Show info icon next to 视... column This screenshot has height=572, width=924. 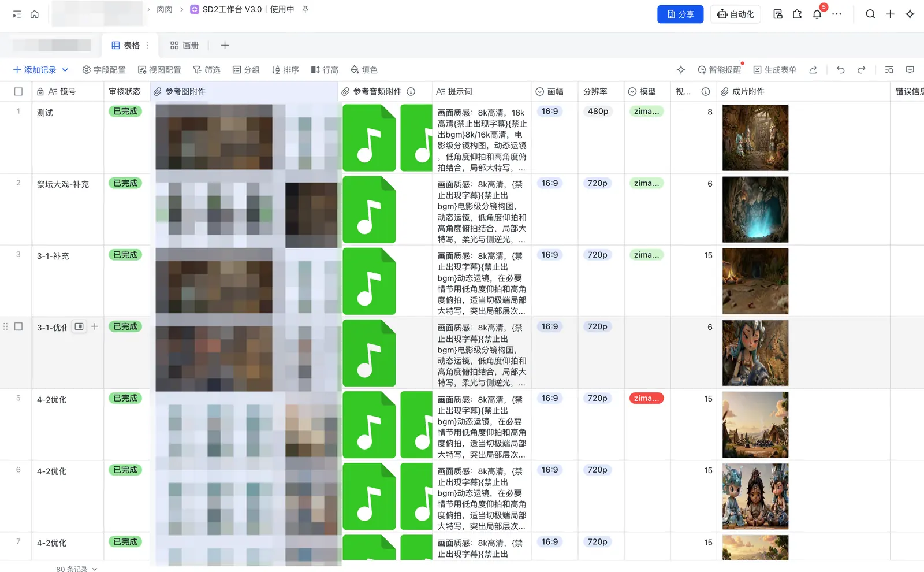pos(706,91)
